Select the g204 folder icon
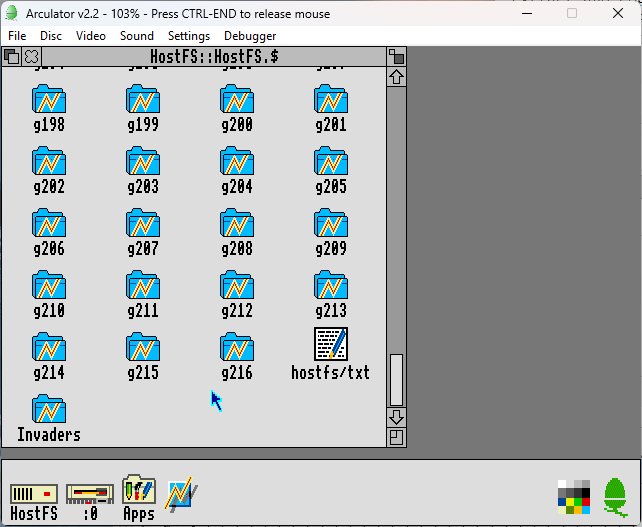The height and width of the screenshot is (527, 642). click(x=237, y=161)
